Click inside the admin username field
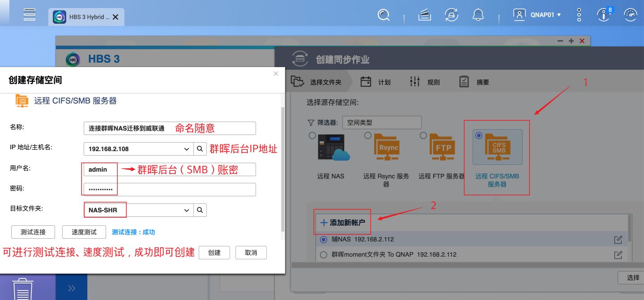Image resolution: width=644 pixels, height=300 pixels. pos(99,169)
